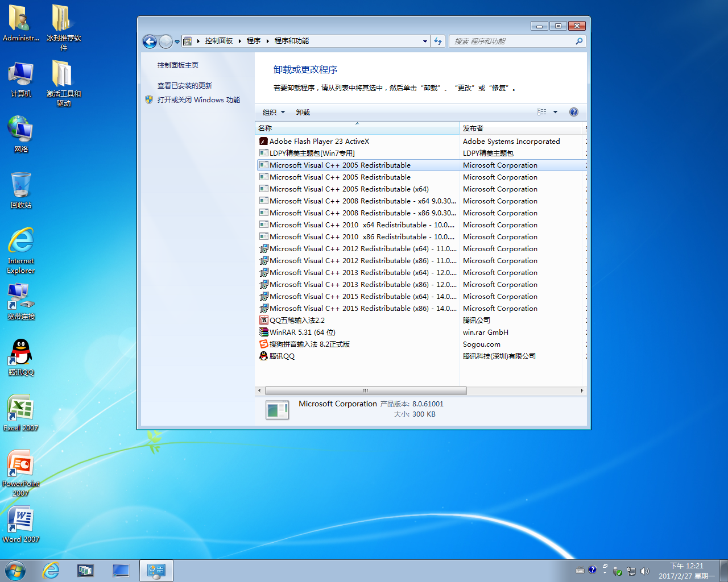This screenshot has width=728, height=582.
Task: Open recent pages dropdown beside Forward
Action: 177,41
